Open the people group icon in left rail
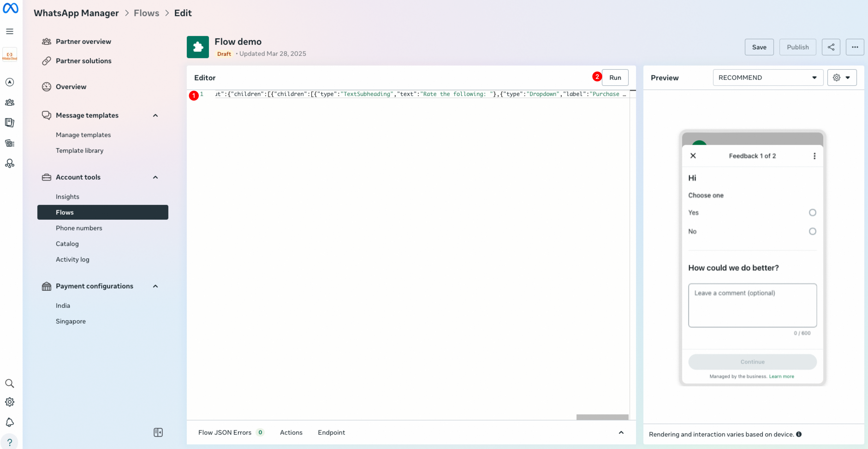 tap(10, 102)
